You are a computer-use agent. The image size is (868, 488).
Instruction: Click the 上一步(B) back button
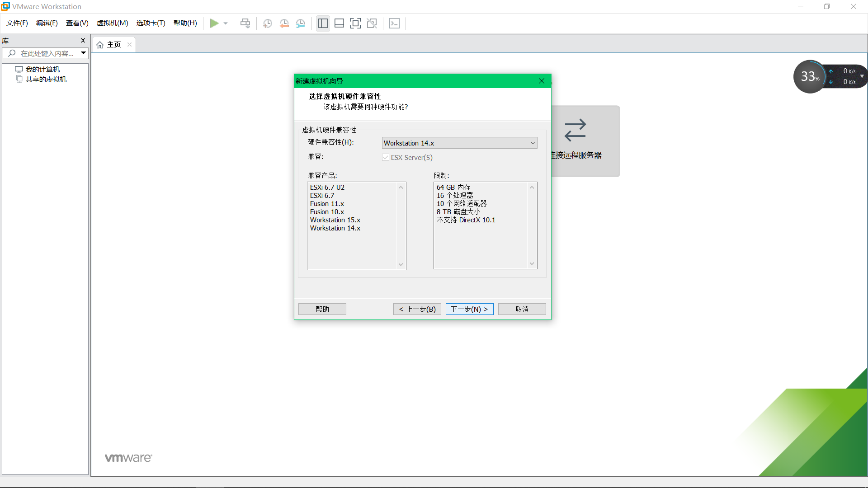point(417,309)
